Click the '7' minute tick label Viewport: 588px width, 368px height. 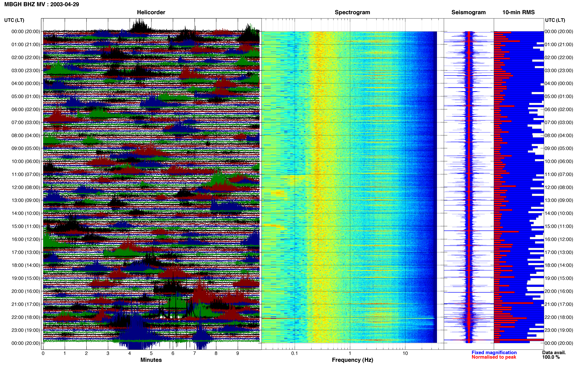[x=195, y=353]
